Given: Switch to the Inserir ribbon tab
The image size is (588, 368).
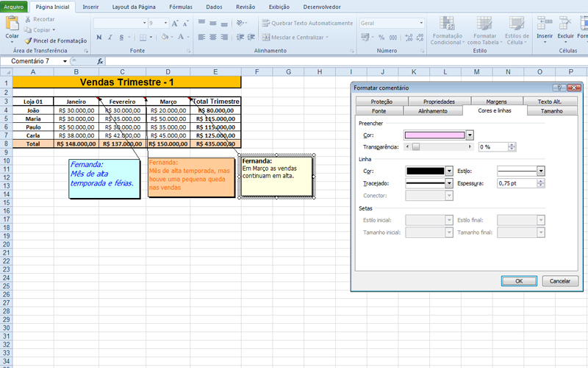Looking at the screenshot, I should (90, 7).
